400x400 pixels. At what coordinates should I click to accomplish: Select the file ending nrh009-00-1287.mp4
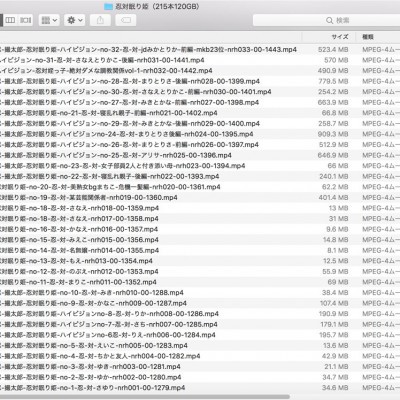(200, 303)
